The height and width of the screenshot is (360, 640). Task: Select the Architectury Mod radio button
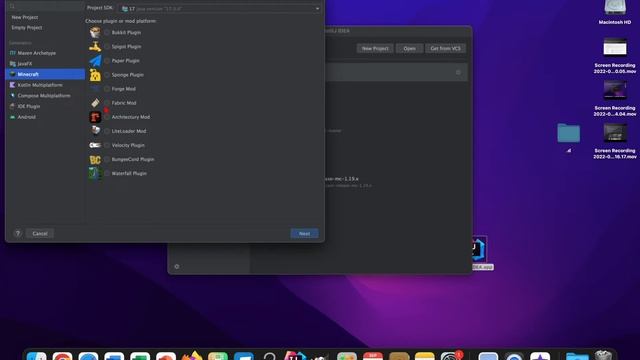pyautogui.click(x=107, y=117)
